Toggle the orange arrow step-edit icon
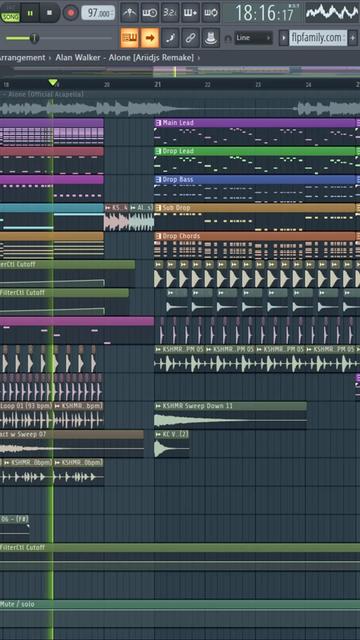The width and height of the screenshot is (360, 640). tap(150, 38)
